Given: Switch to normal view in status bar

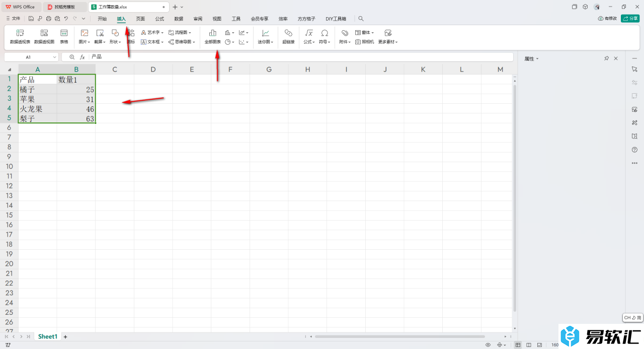Looking at the screenshot, I should pyautogui.click(x=518, y=345).
